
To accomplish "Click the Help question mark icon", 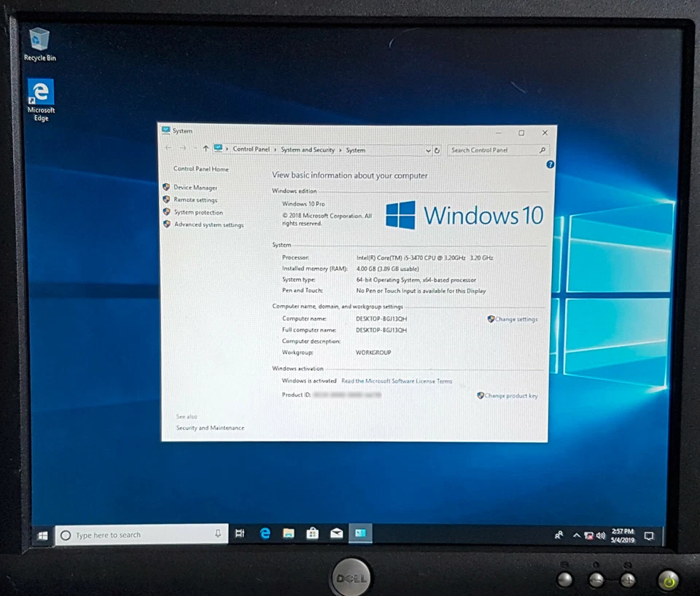I will (x=549, y=164).
